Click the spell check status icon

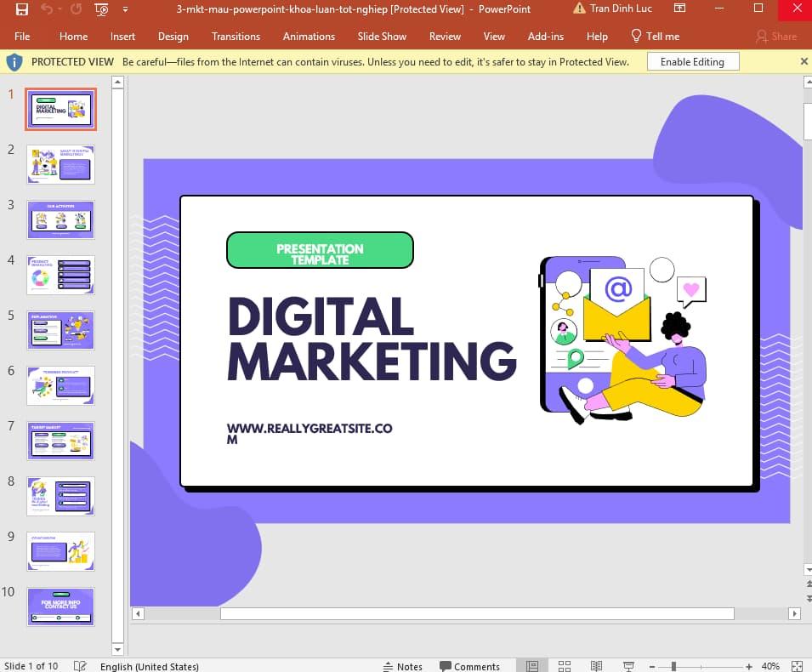pos(80,667)
